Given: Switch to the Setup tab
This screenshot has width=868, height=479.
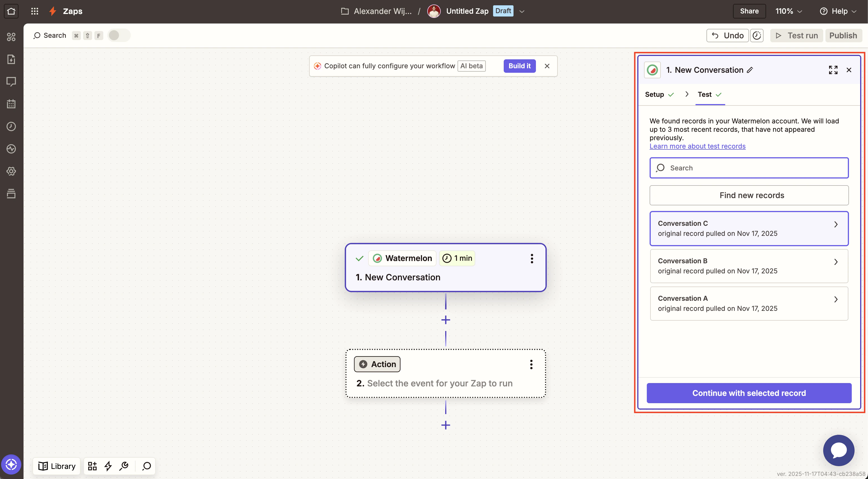Looking at the screenshot, I should 659,95.
